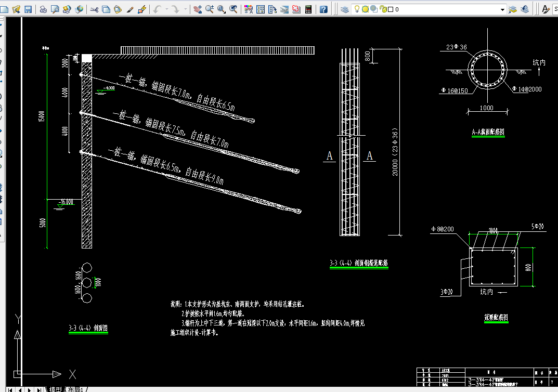Activate Zoom Realtime magnifier
Screen dimensions: 558x392
click(x=210, y=9)
